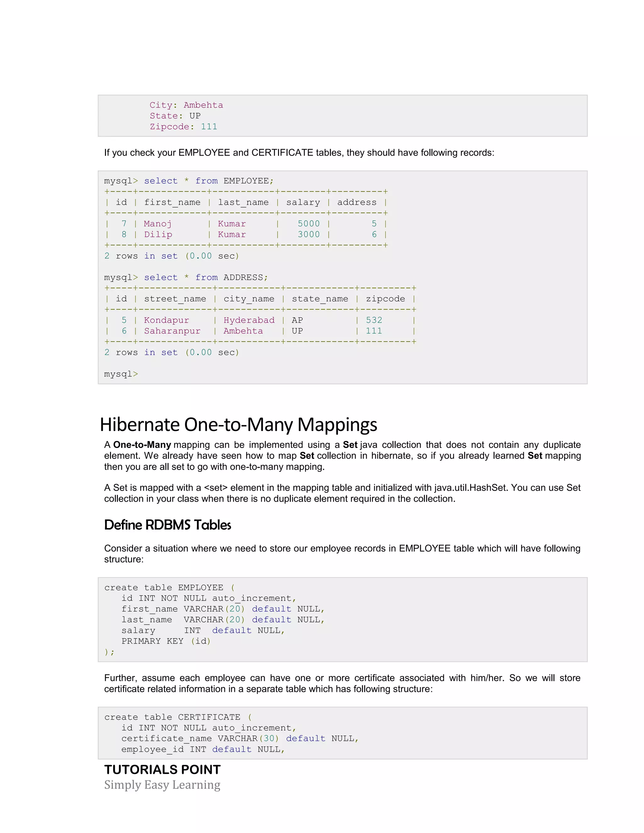Click the 'Zipcode: 111' output line
Screen dimensions: 644x833
click(x=183, y=127)
